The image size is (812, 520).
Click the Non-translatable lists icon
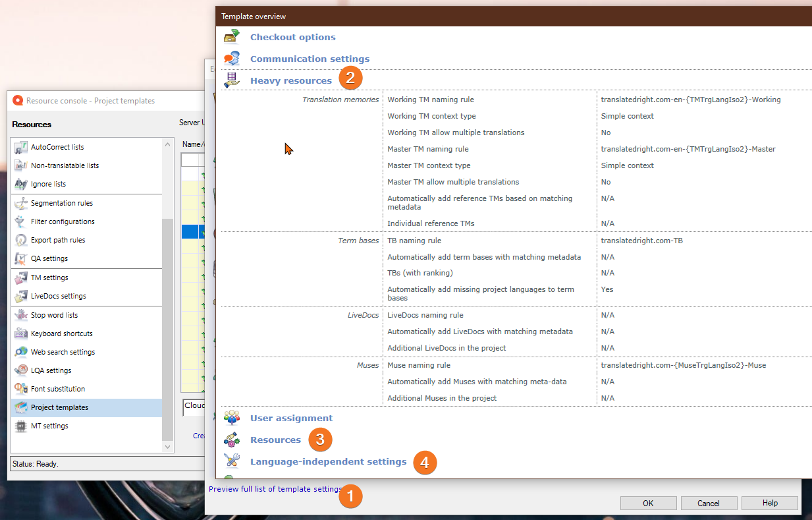(21, 165)
